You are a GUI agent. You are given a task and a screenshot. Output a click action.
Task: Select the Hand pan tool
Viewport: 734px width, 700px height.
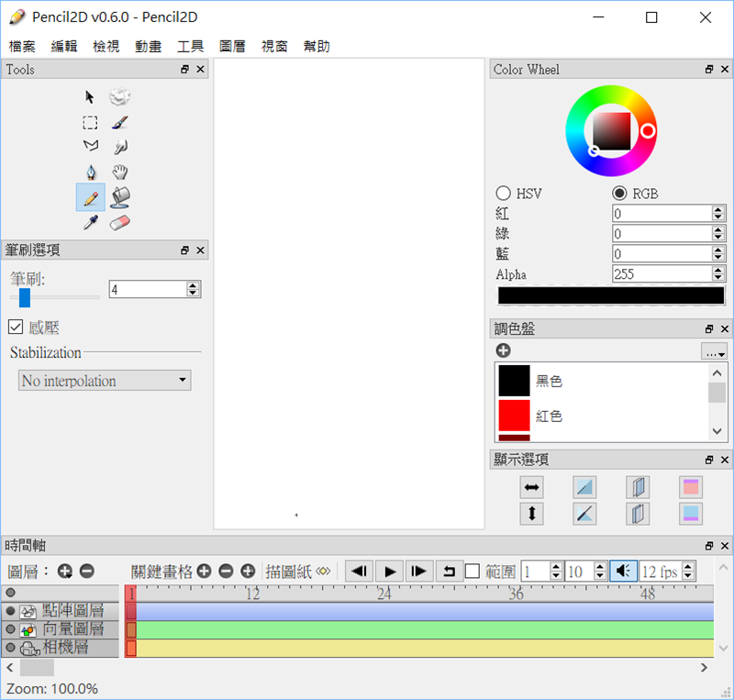pos(119,172)
